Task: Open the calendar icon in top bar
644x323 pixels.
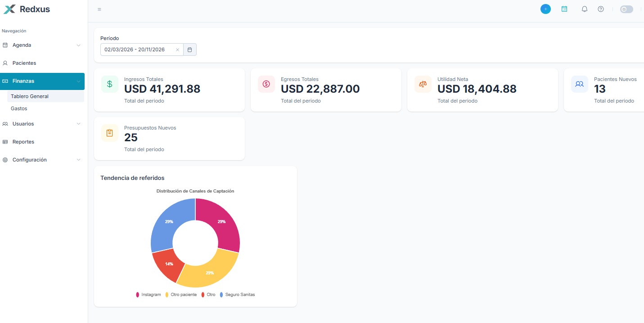Action: pyautogui.click(x=564, y=9)
